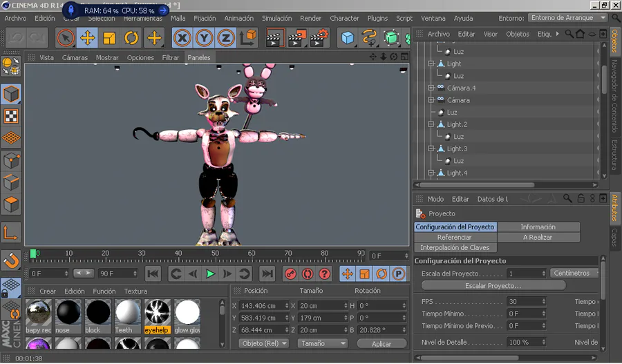Add a cube primitive object
The image size is (622, 364).
348,38
